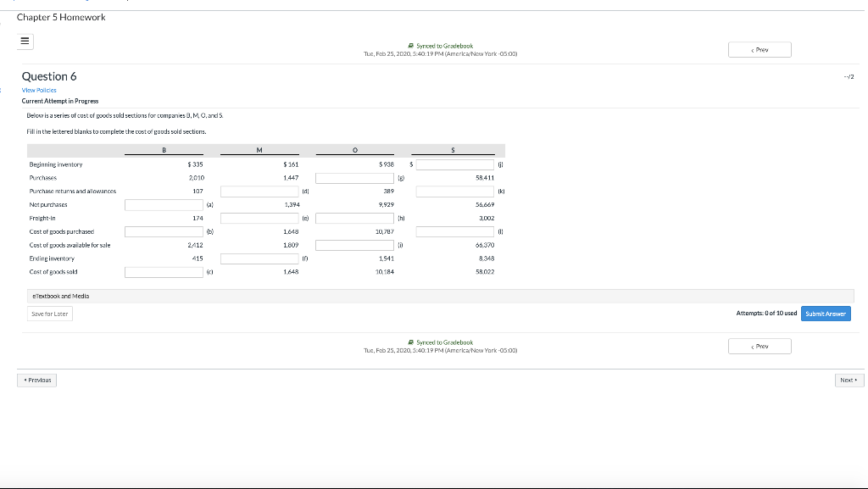This screenshot has width=868, height=489.
Task: Click the Save for Later button
Action: pos(51,313)
